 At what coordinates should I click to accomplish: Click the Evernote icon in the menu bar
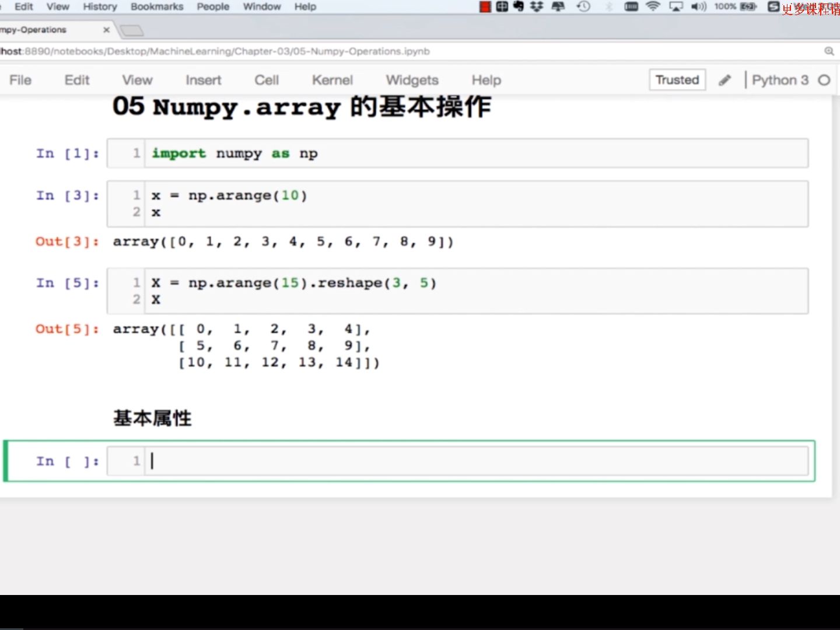pyautogui.click(x=518, y=6)
